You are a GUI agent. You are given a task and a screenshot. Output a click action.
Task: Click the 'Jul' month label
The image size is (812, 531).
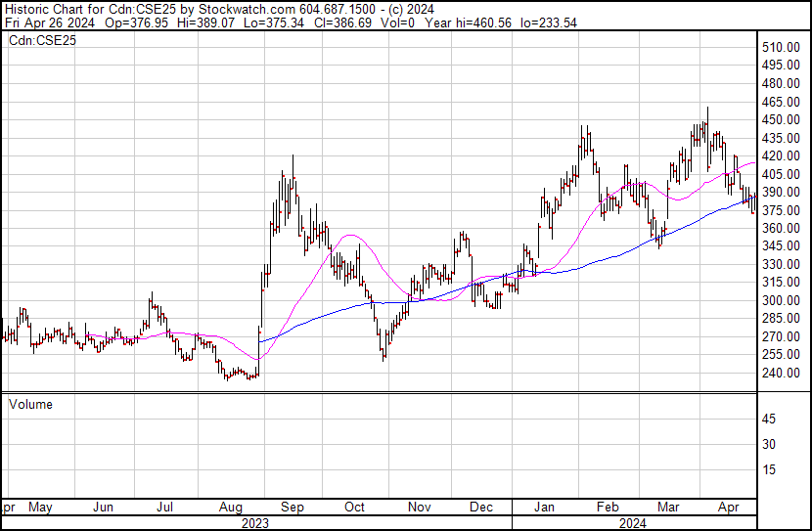point(164,508)
